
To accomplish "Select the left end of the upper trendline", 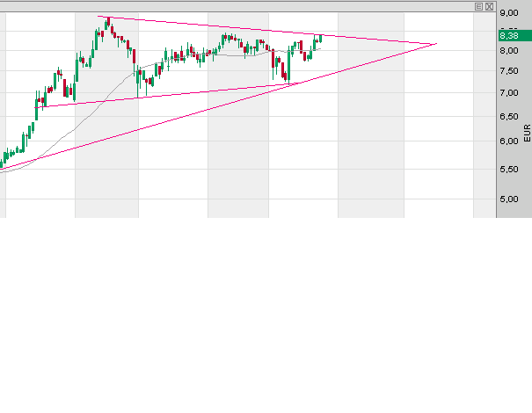I will point(98,17).
